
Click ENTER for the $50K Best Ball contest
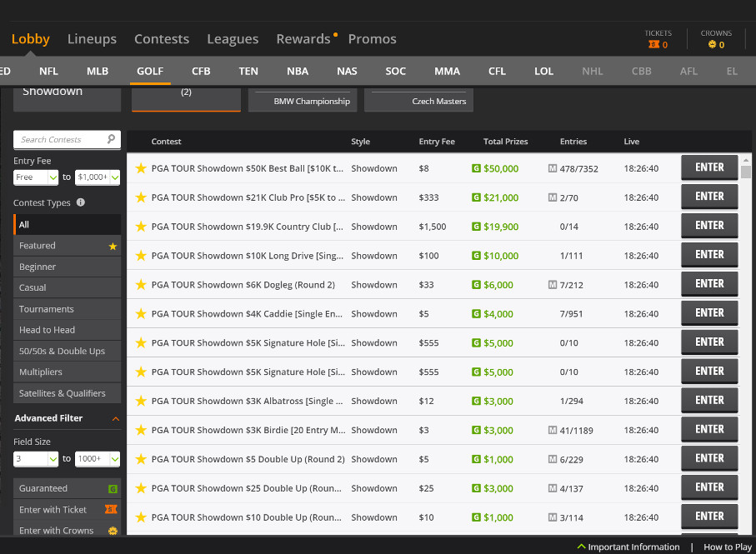point(709,167)
